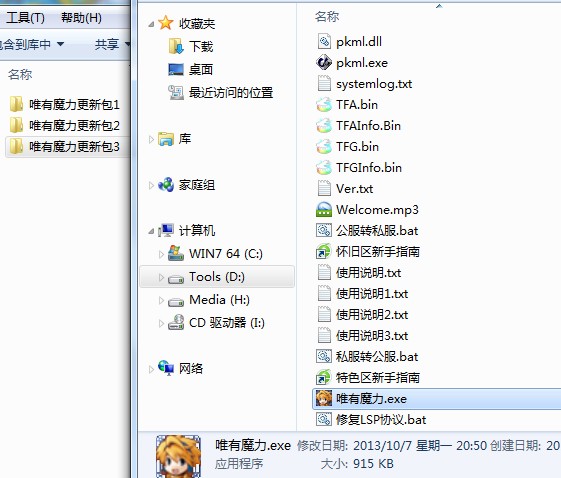
Task: Click the 计算机 computer icon
Action: (x=166, y=231)
